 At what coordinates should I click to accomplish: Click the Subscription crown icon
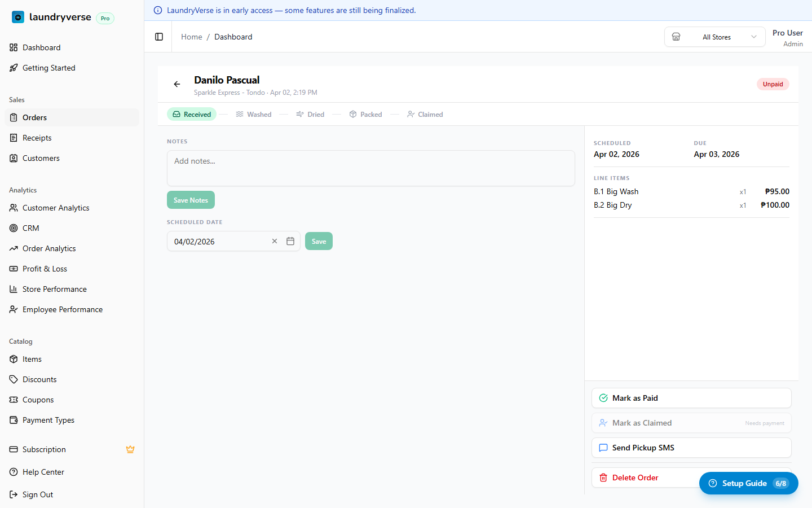coord(130,449)
